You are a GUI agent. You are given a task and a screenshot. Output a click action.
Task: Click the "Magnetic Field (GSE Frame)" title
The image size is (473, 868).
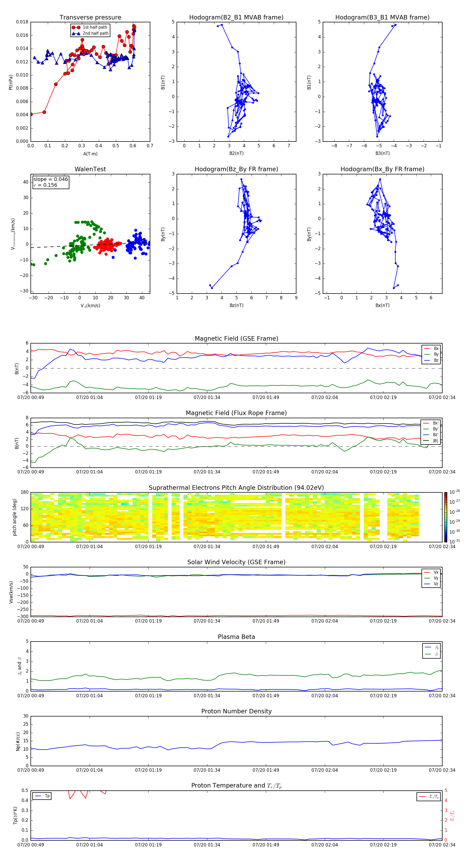(x=236, y=339)
